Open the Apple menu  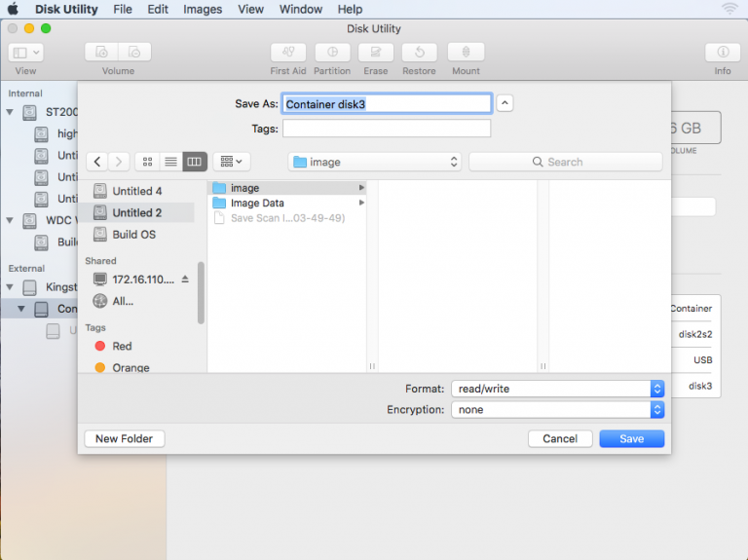14,9
